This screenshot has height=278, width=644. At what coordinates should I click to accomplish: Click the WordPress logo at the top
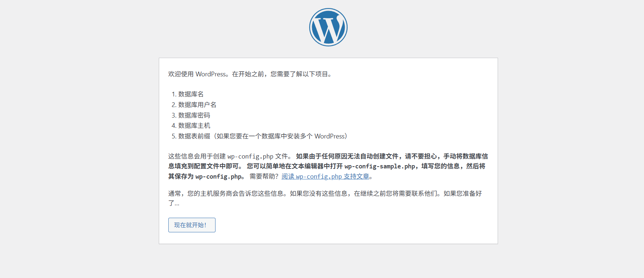(328, 27)
